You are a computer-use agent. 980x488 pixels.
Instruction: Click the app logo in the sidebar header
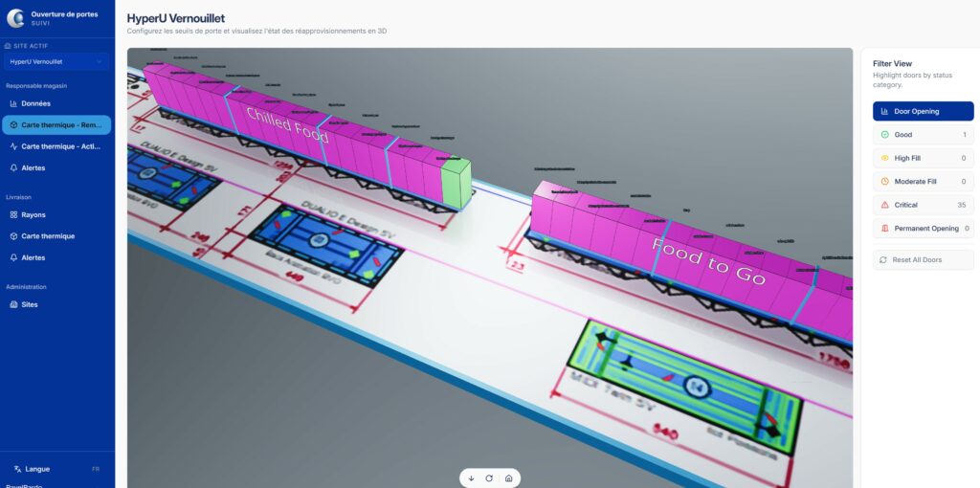click(x=15, y=18)
